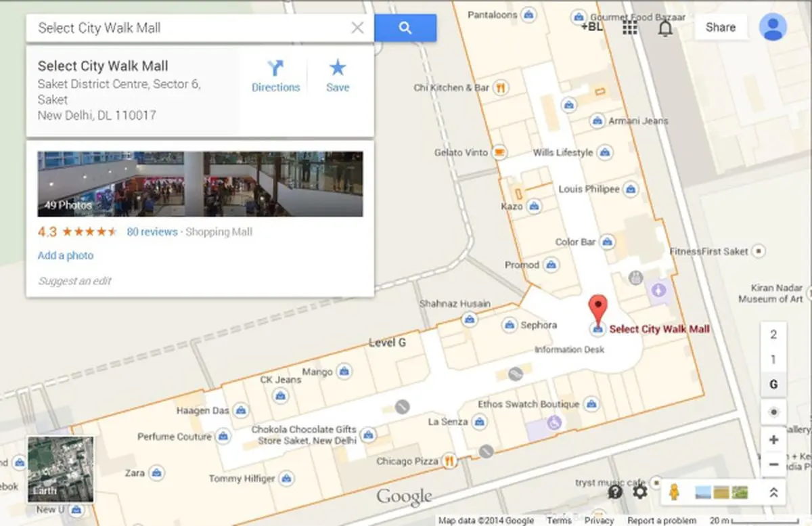
Task: Click Report a problem
Action: click(x=662, y=521)
